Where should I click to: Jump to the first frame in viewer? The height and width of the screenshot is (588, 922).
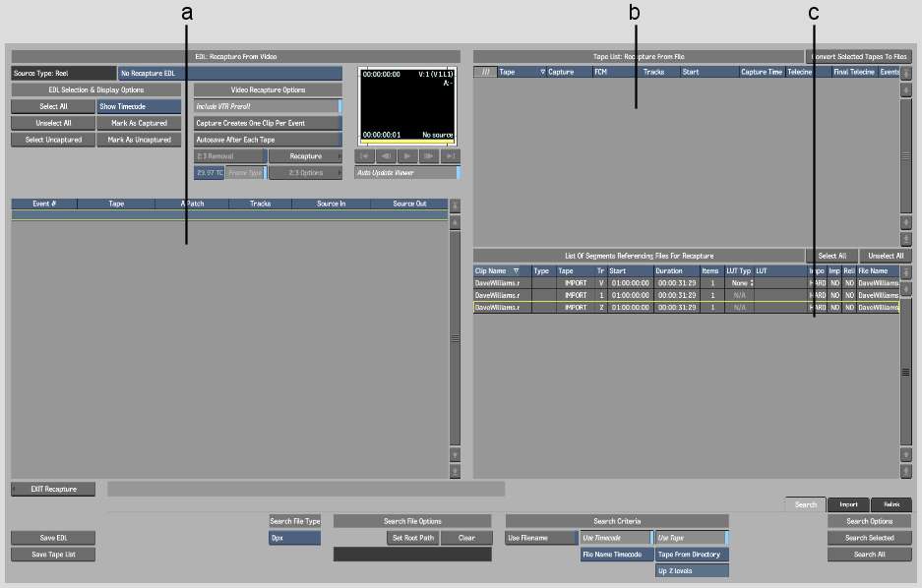click(364, 156)
